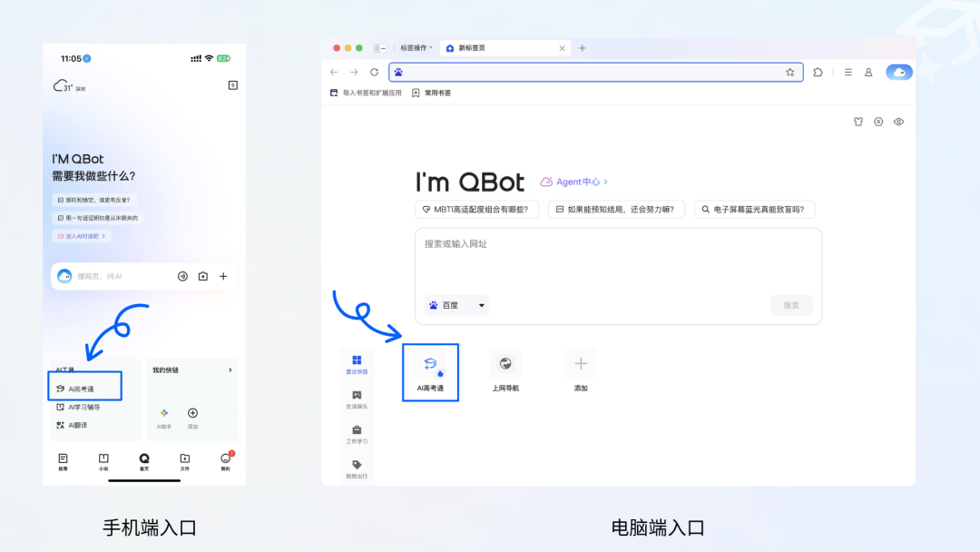980x552 pixels.
Task: Tap weather widget showing 31° on phone
Action: point(69,86)
